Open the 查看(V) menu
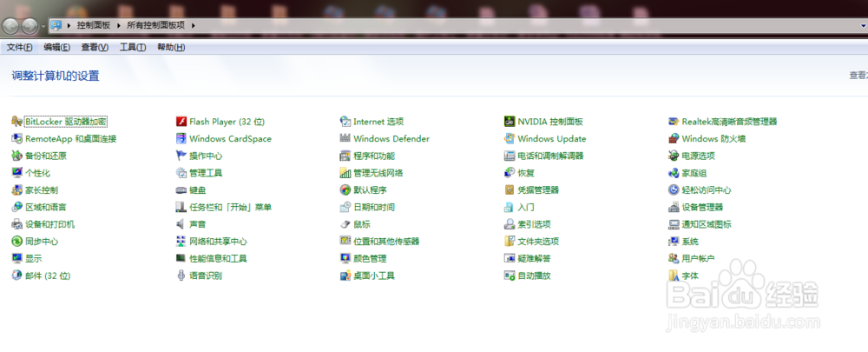This screenshot has height=352, width=868. 95,48
